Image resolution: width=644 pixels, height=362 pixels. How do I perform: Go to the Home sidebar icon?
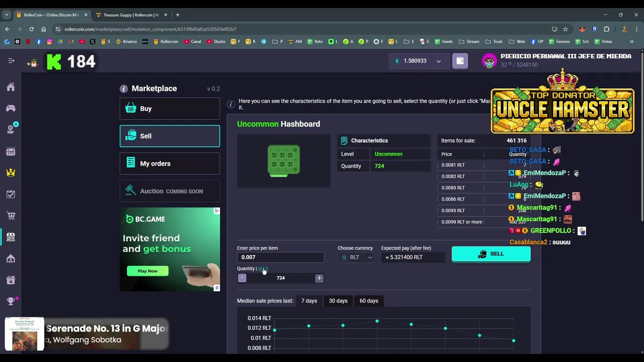pos(11,87)
